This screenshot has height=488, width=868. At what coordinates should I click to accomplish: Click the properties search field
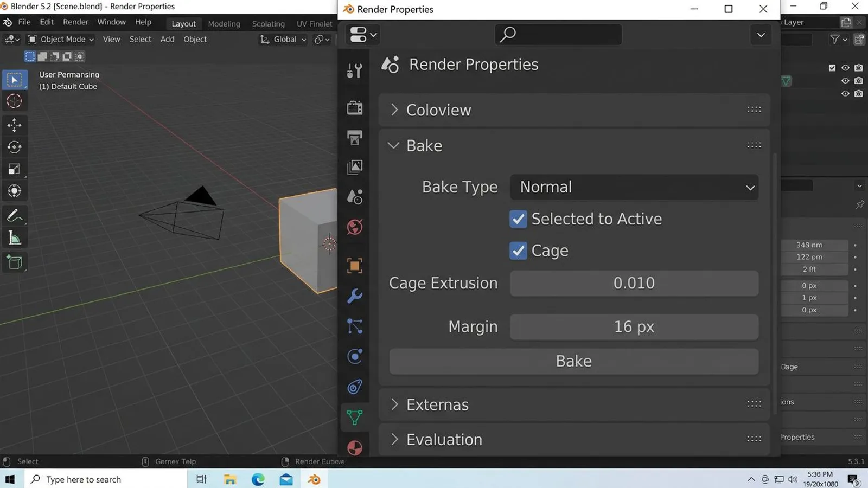point(558,35)
